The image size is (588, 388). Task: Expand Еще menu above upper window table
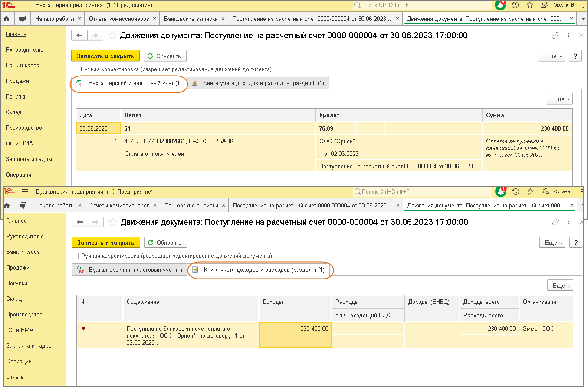click(560, 99)
